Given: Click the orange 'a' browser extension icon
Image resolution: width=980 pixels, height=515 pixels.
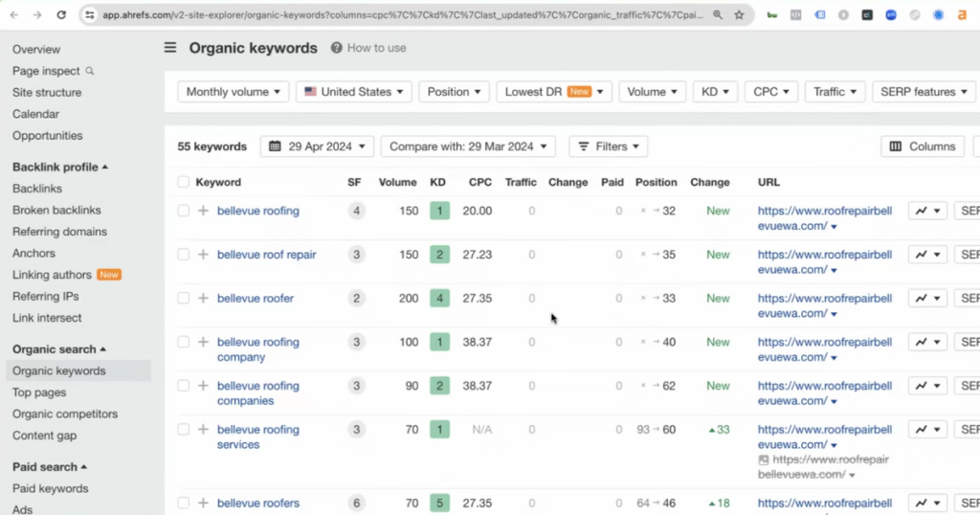Looking at the screenshot, I should click(x=962, y=15).
